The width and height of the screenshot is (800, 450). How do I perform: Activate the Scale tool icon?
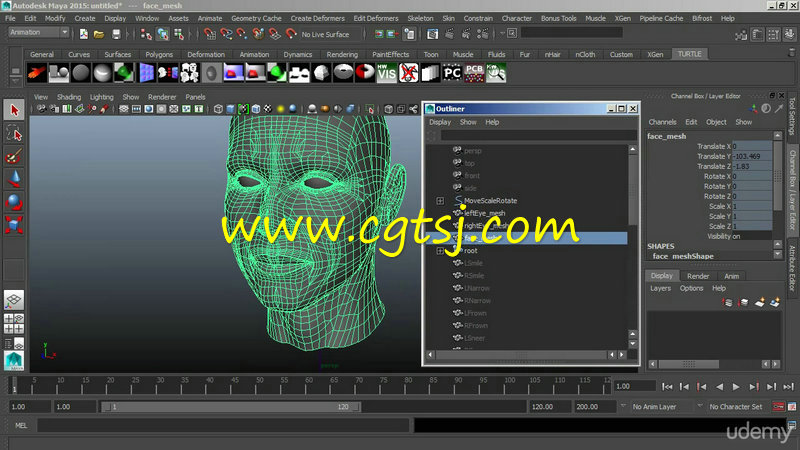14,224
